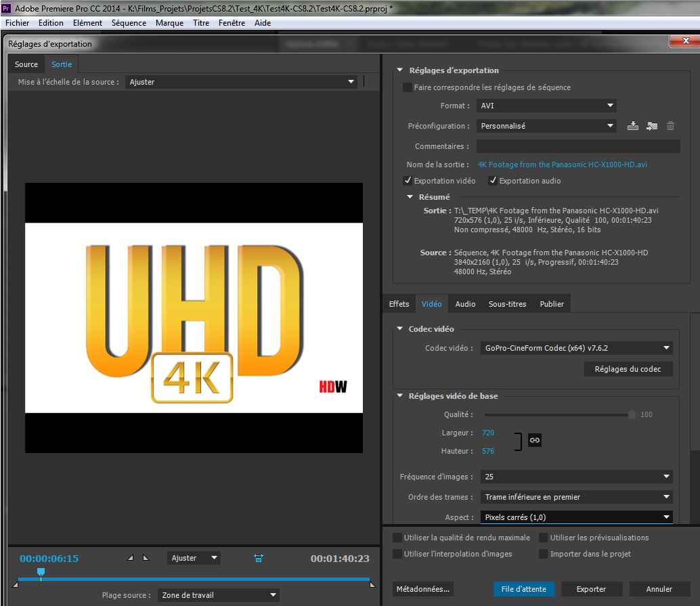Click the save preset icon

tap(632, 126)
